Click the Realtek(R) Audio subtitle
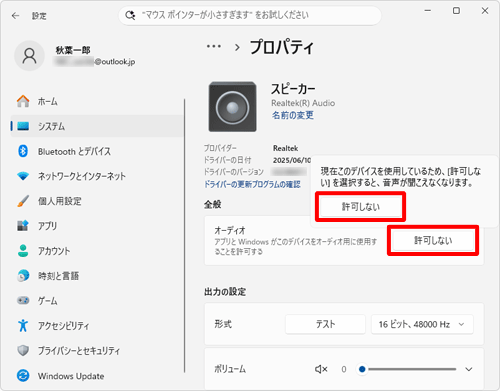 point(303,103)
